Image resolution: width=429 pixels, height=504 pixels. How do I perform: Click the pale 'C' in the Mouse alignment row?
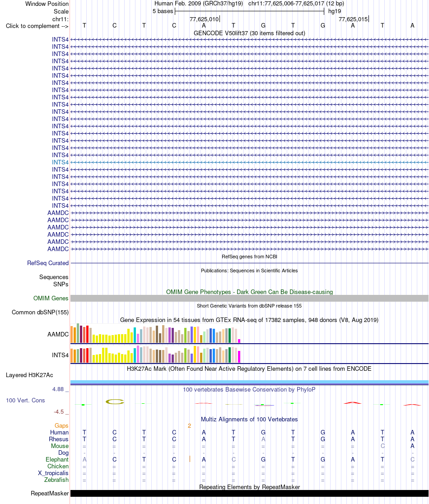382,446
